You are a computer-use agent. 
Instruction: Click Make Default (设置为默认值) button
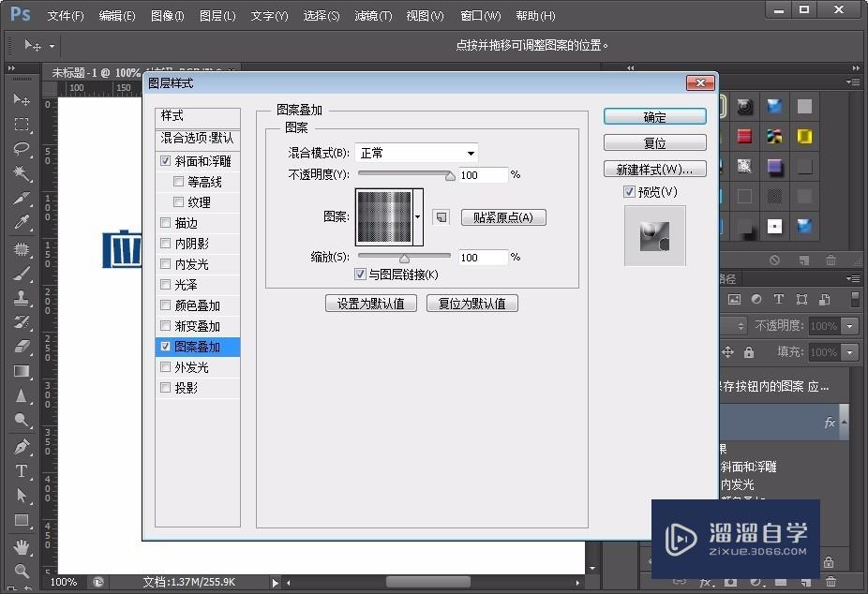tap(371, 303)
